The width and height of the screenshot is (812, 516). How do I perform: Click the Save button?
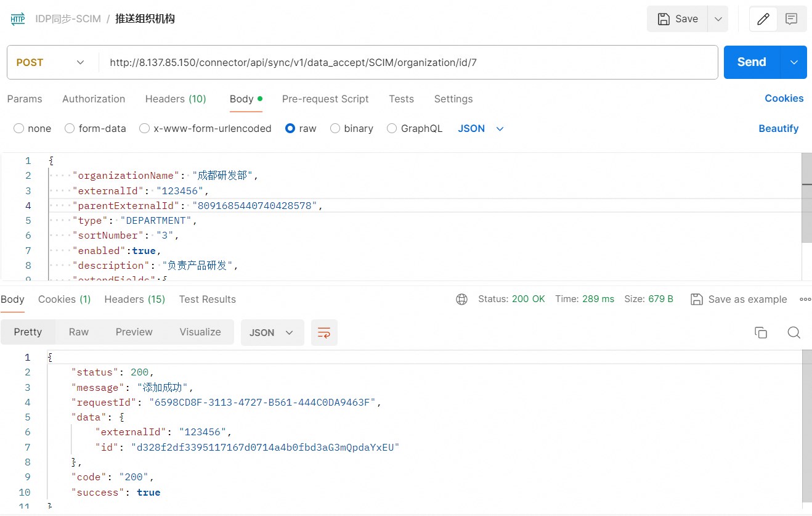(x=677, y=19)
